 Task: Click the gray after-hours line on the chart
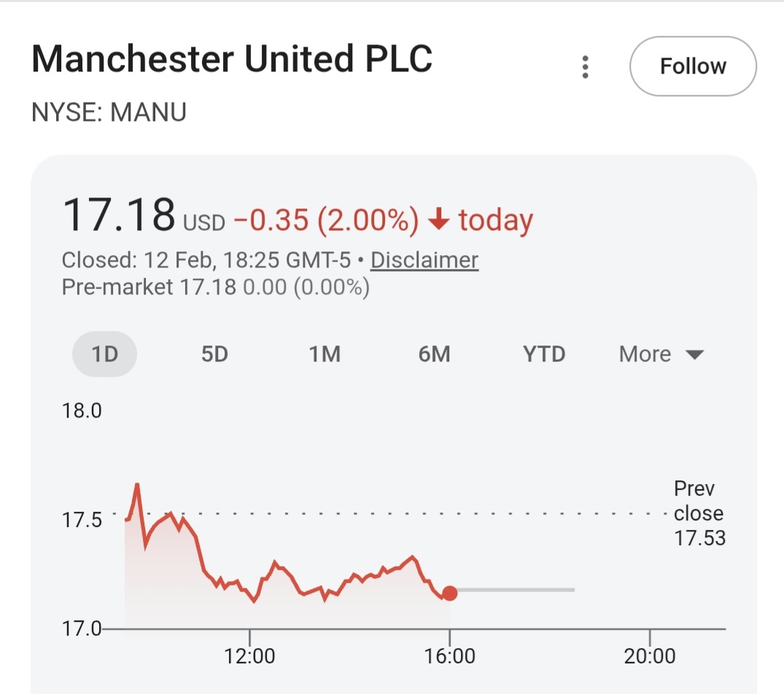coord(516,590)
